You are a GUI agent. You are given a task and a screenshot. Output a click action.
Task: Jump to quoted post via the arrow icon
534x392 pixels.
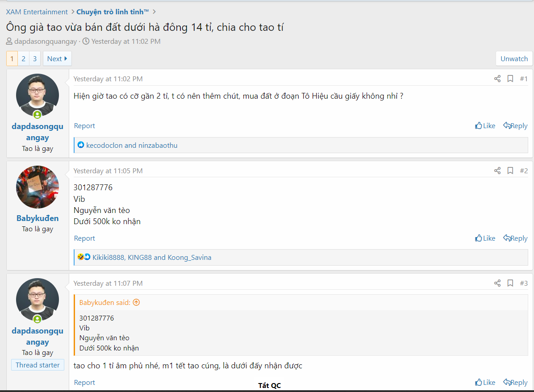click(136, 302)
